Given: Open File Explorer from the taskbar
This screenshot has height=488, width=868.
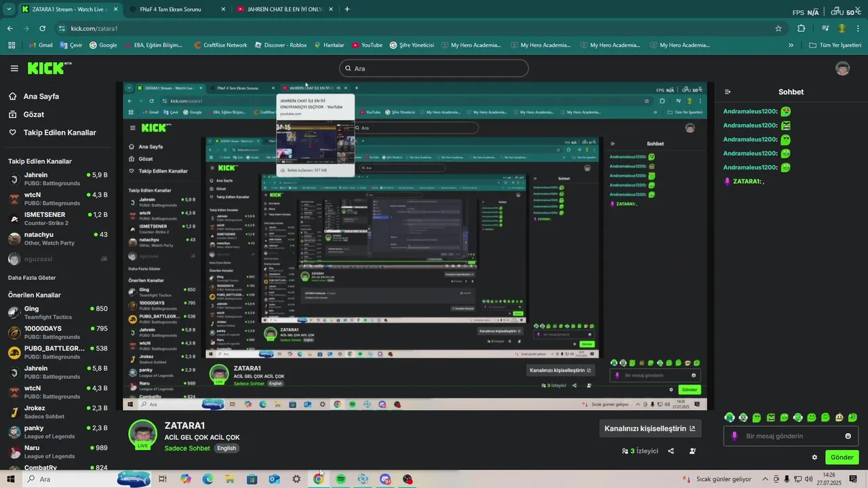Looking at the screenshot, I should click(230, 479).
